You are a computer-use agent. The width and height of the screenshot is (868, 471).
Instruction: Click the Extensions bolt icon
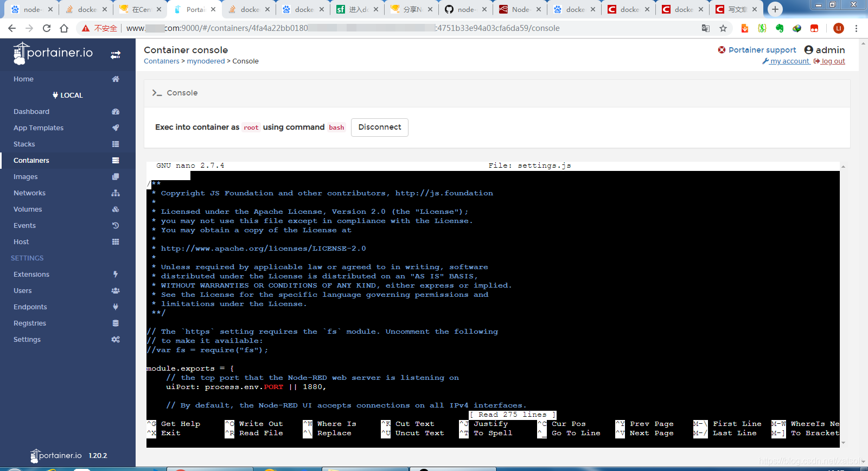(x=116, y=274)
